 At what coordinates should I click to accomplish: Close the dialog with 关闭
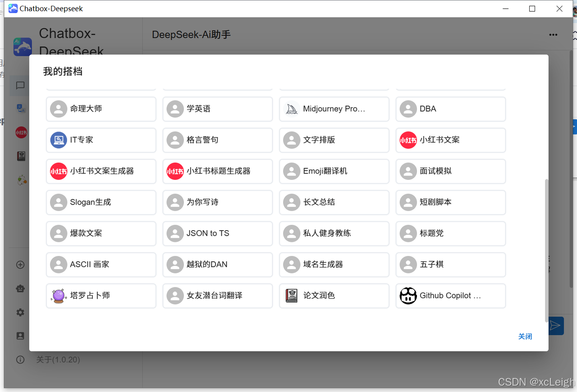coord(525,337)
